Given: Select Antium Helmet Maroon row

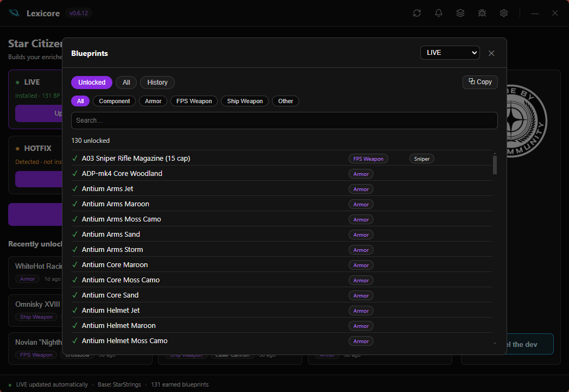Looking at the screenshot, I should 282,326.
